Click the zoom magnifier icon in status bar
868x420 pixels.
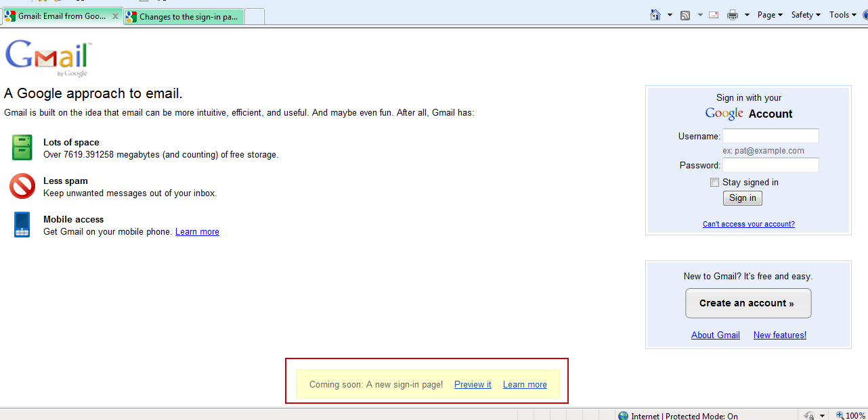840,415
